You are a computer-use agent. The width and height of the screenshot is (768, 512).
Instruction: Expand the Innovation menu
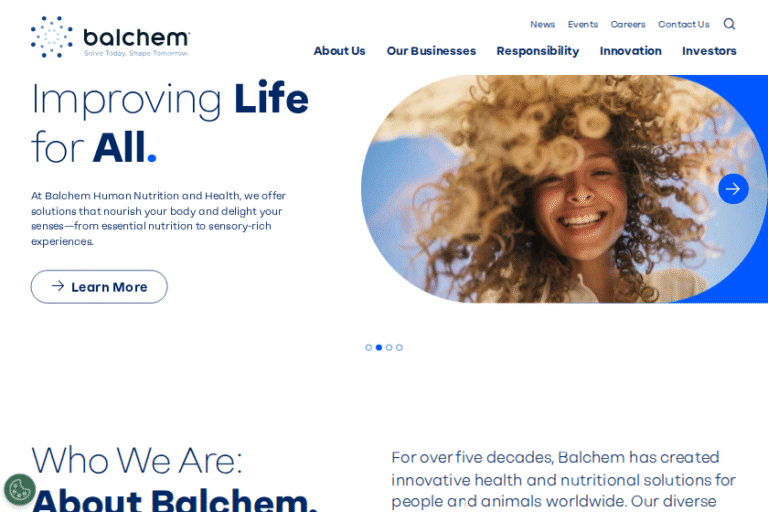[630, 51]
